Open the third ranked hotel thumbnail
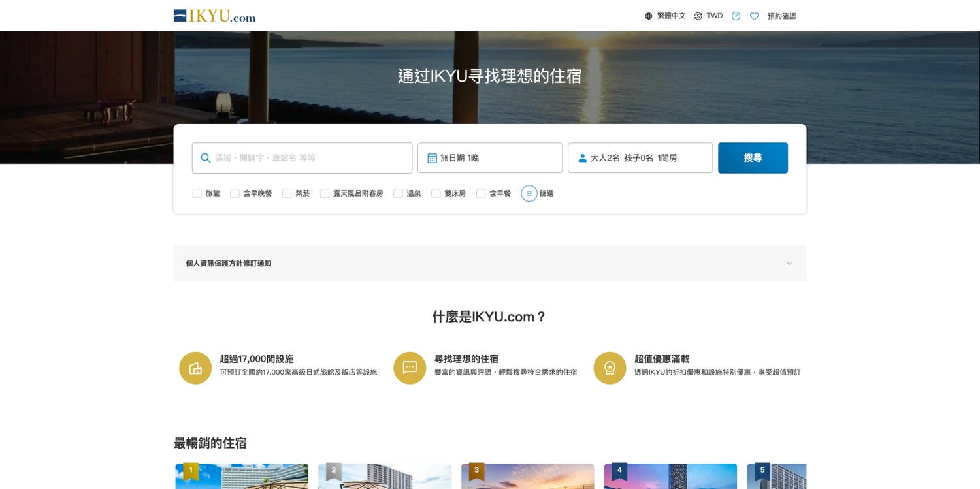Viewport: 980px width, 489px height. (x=528, y=476)
